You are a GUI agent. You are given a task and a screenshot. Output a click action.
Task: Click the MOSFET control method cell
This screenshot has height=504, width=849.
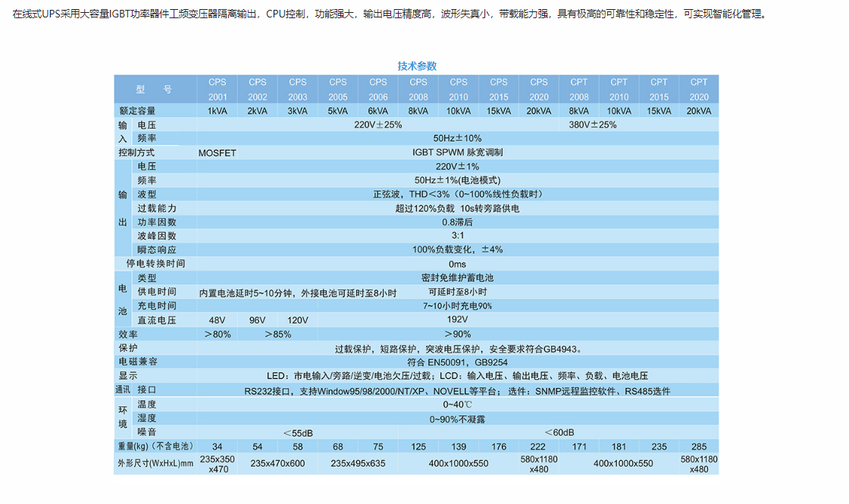(x=218, y=152)
